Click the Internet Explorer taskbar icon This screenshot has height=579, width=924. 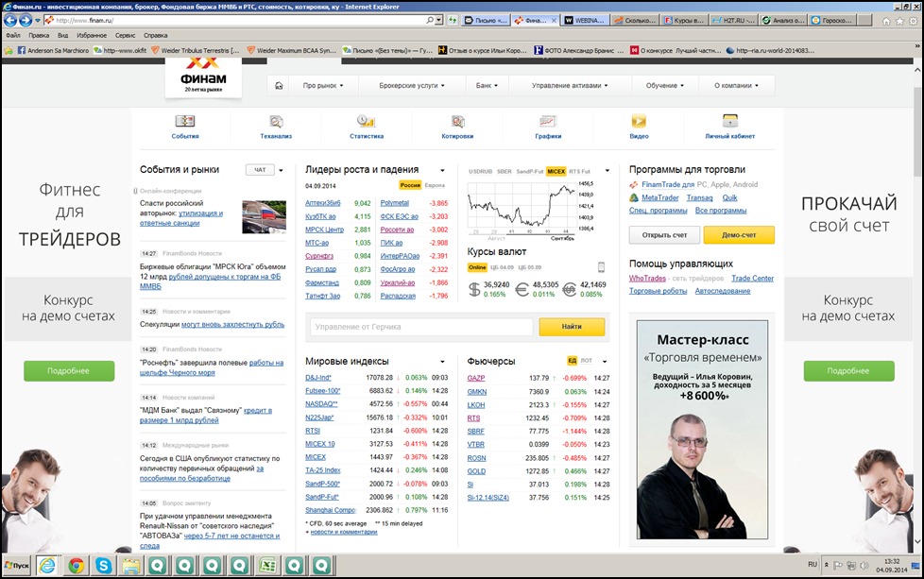48,566
